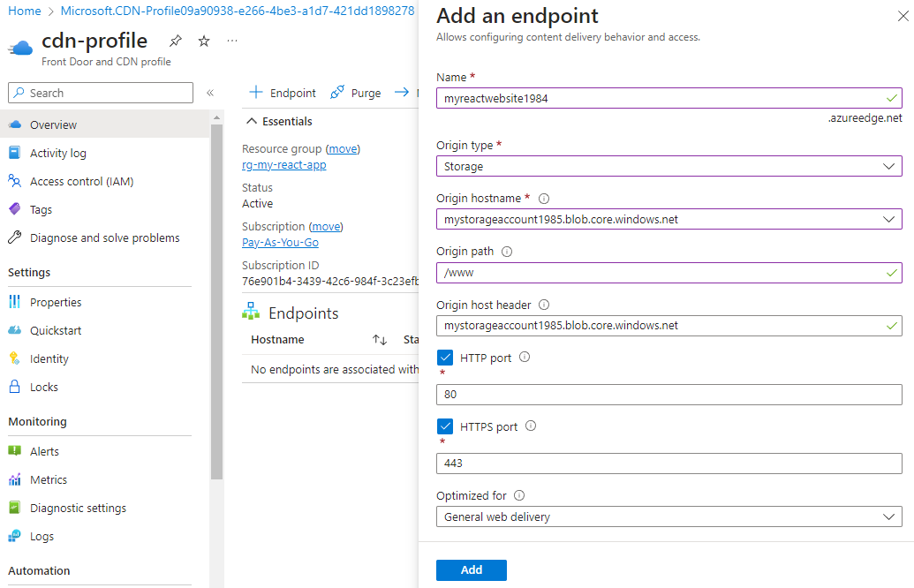Click the Add button to create endpoint
Screen dimensions: 914x588
(471, 570)
